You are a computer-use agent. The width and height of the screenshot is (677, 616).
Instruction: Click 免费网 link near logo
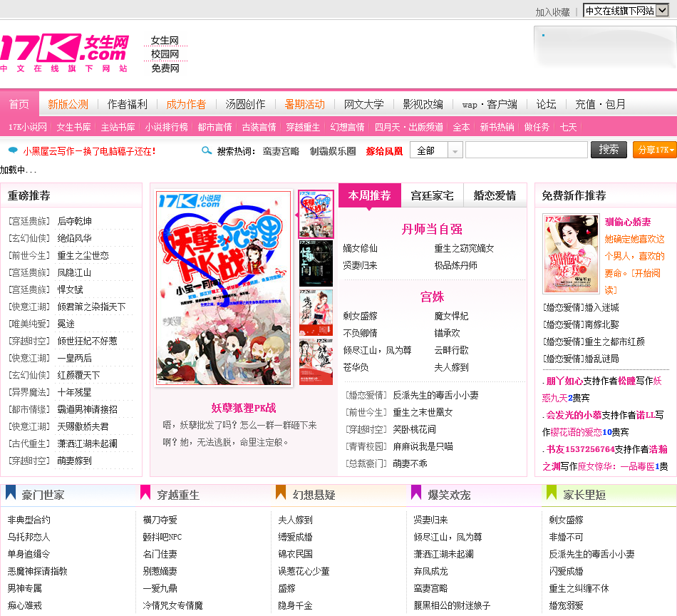click(165, 68)
